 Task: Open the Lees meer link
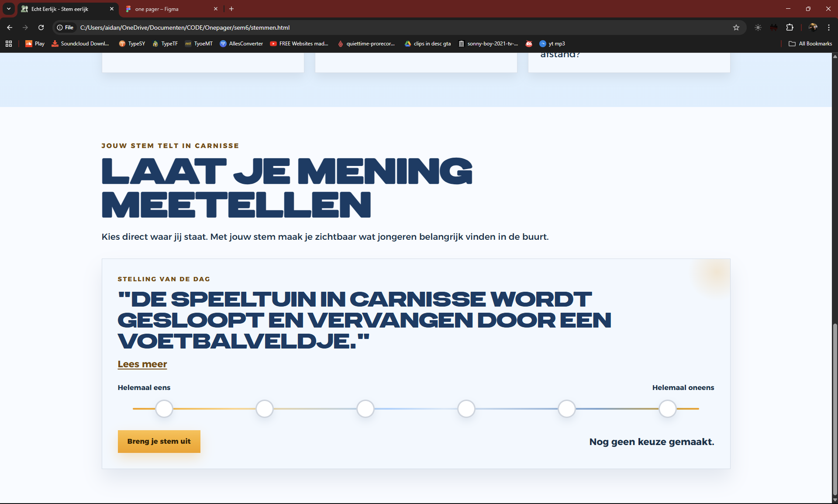[142, 364]
